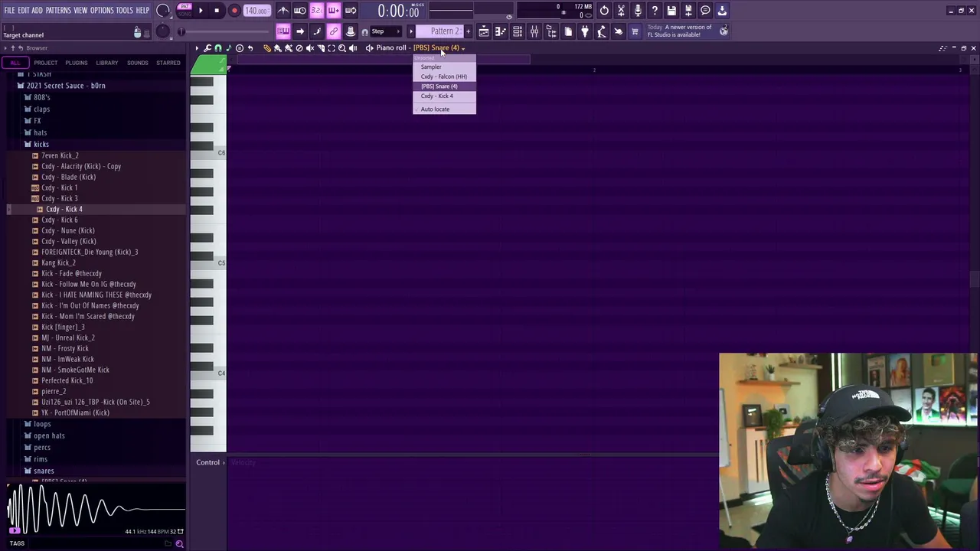Click the Piano roll wrench tools icon

[x=207, y=48]
